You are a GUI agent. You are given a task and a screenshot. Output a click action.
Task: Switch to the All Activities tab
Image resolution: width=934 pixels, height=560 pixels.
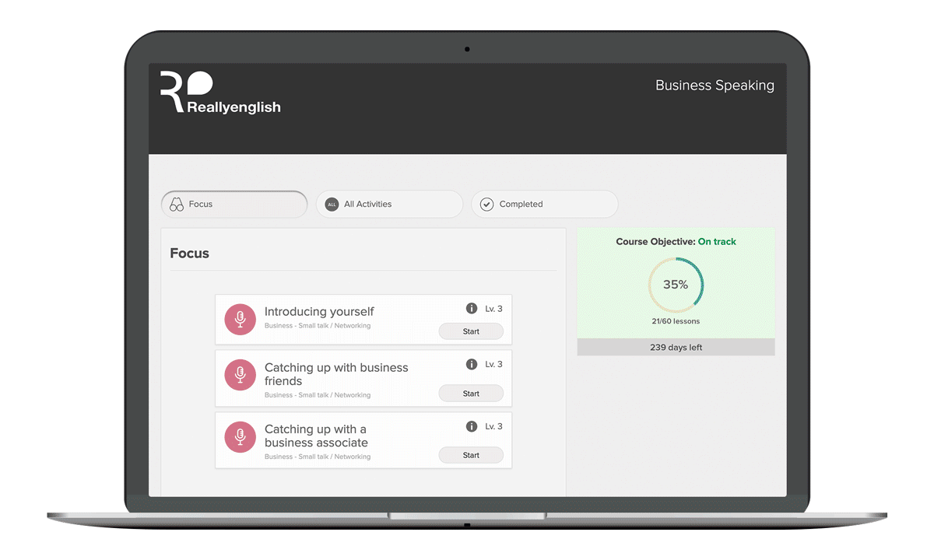(x=389, y=205)
